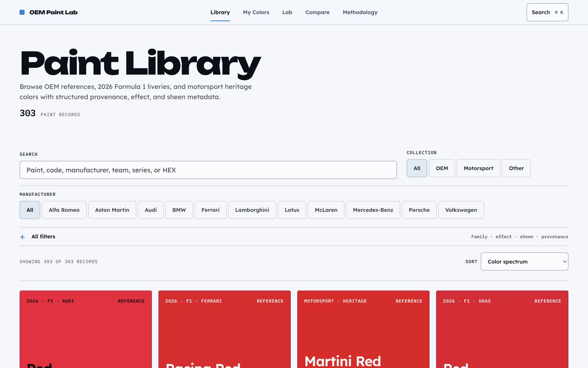Viewport: 588px width, 368px height.
Task: Go to the Lab tab
Action: [287, 12]
